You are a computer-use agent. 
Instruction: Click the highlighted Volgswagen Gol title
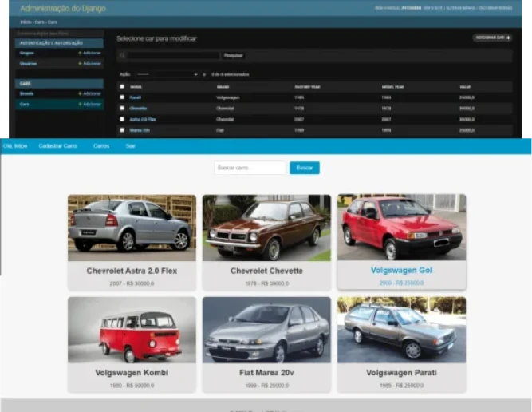point(401,271)
